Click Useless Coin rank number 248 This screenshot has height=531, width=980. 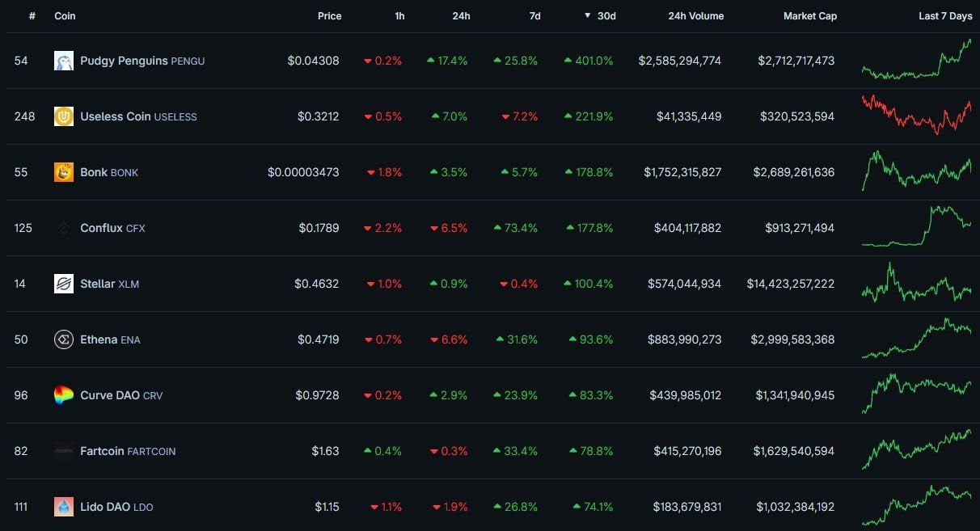tap(25, 116)
